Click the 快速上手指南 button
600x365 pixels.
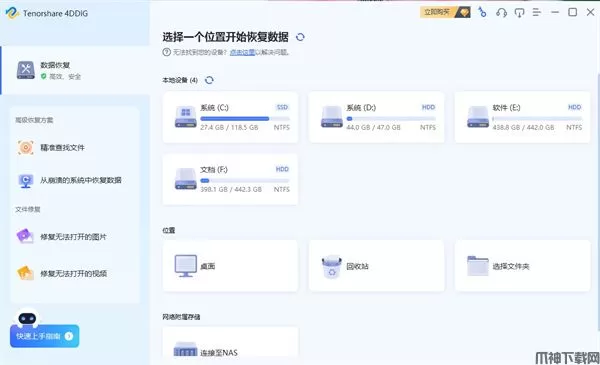[x=44, y=336]
